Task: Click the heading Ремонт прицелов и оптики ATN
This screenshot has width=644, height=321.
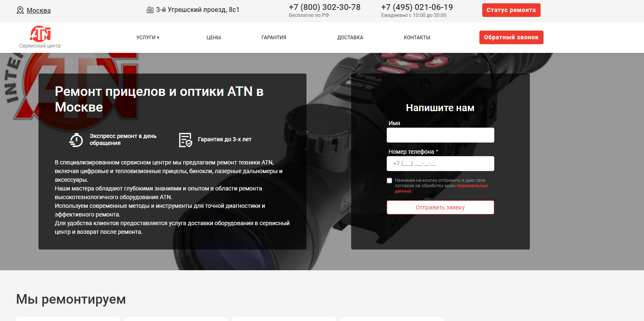Action: (x=159, y=99)
